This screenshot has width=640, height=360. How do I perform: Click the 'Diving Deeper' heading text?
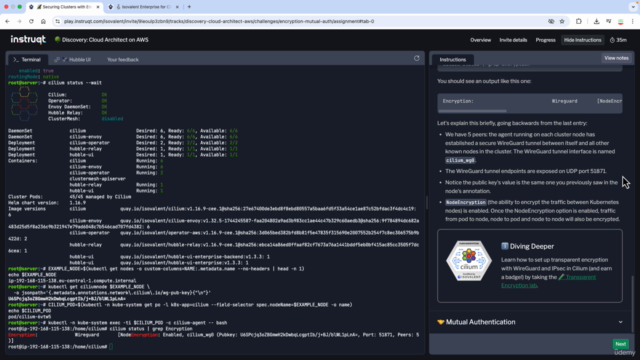pos(532,246)
